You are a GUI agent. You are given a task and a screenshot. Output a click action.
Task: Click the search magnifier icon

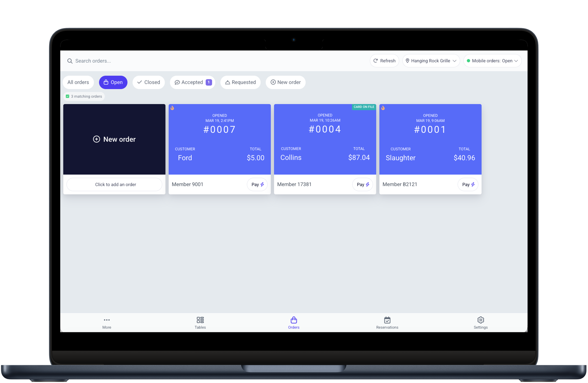70,61
